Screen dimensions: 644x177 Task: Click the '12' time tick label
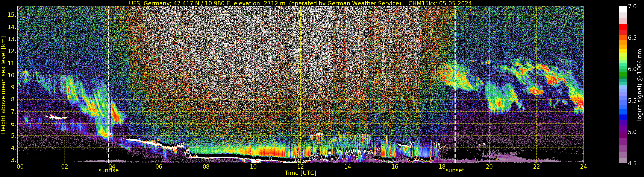300,166
